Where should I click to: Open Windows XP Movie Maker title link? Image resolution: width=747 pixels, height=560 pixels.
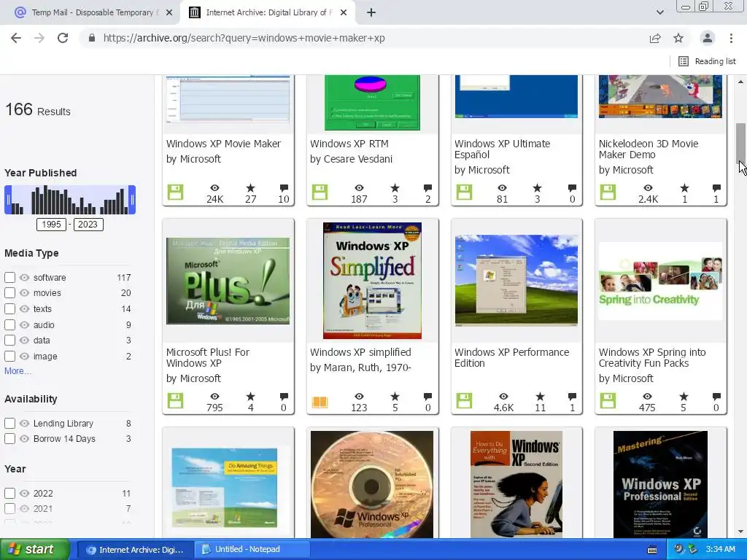click(x=223, y=144)
